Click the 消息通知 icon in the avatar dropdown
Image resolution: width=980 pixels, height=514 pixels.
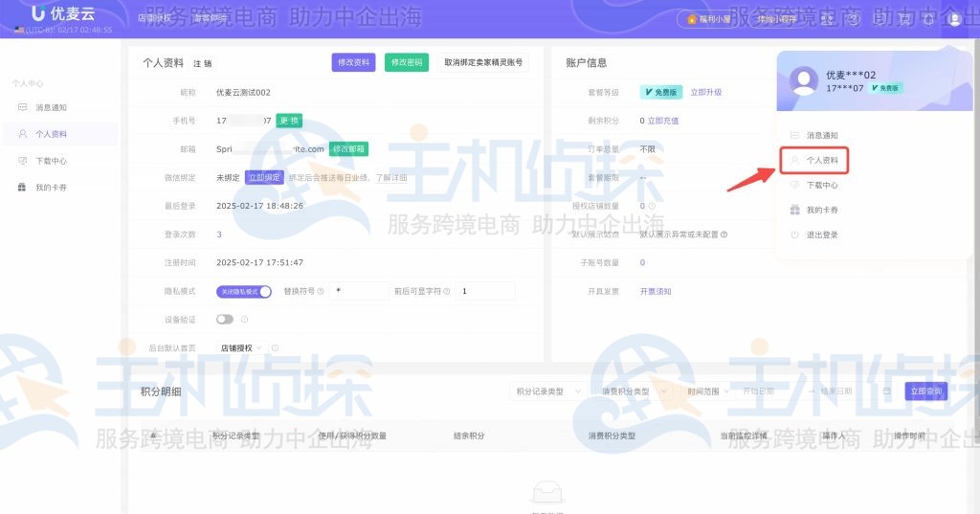click(x=795, y=135)
